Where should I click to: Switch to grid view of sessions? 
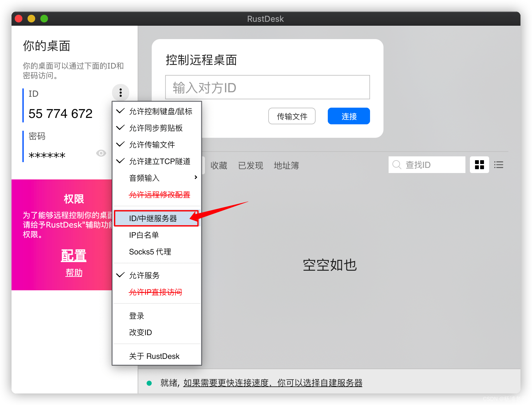(479, 165)
